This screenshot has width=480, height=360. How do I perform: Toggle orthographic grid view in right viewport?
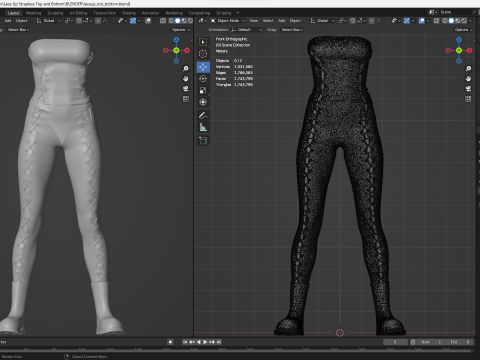468,99
